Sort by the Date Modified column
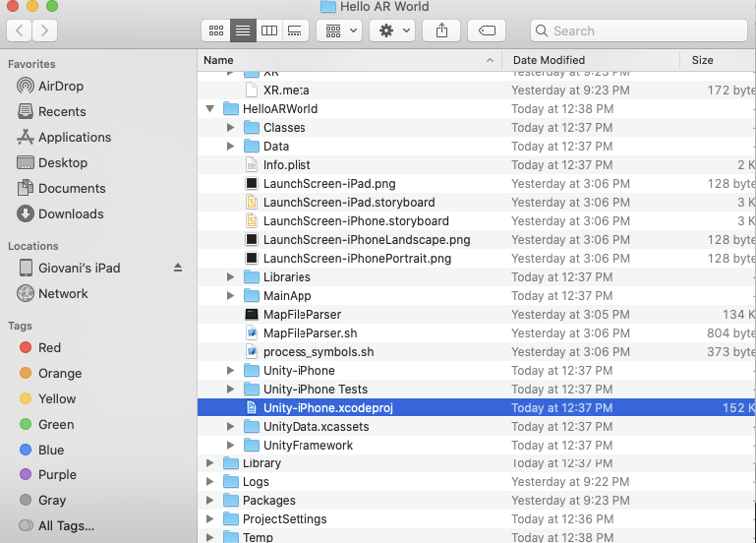This screenshot has width=756, height=543. coord(549,60)
